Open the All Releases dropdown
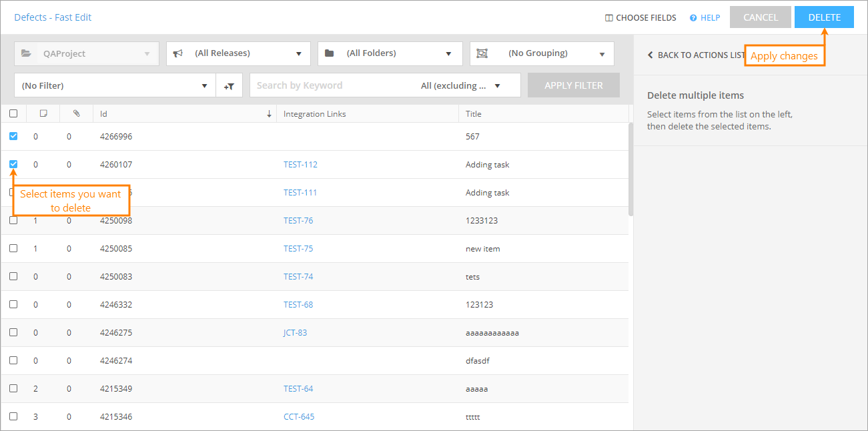 pos(238,53)
